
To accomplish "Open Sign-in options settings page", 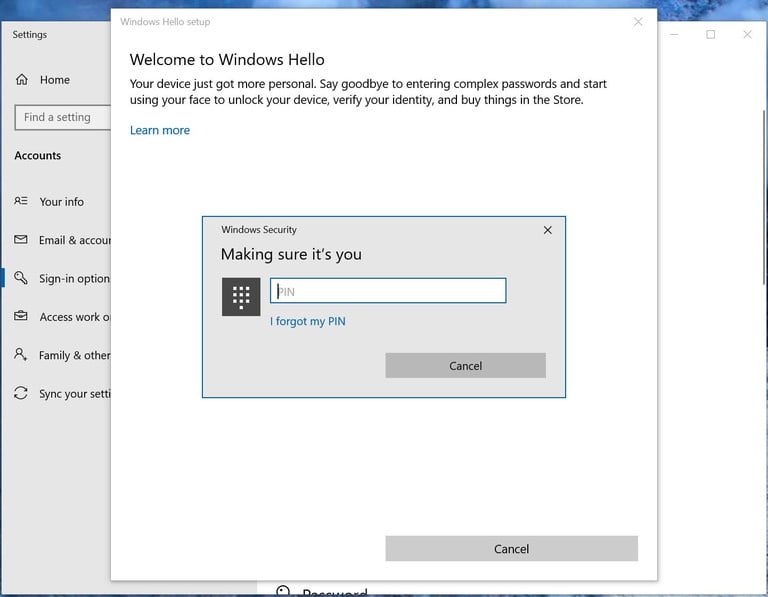I will [x=74, y=279].
